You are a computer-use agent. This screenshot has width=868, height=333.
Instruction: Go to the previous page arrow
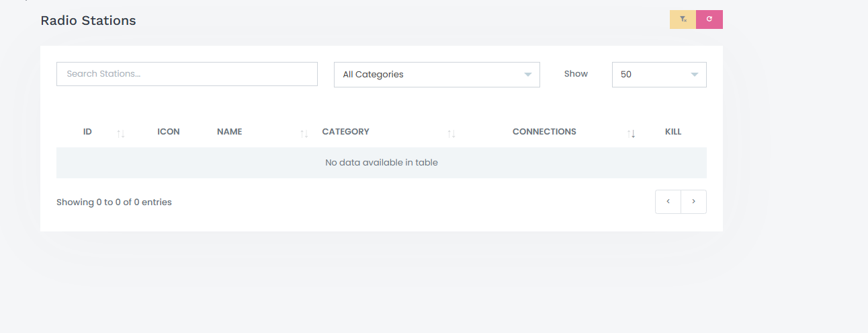tap(668, 202)
